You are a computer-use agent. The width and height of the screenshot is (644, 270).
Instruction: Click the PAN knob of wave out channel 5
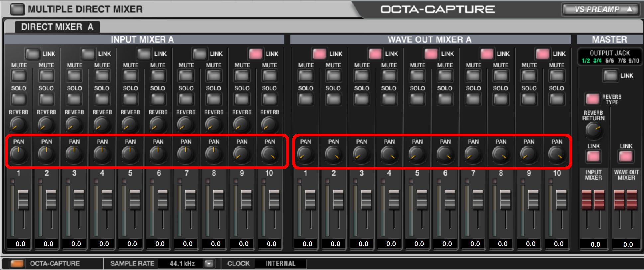pos(417,154)
